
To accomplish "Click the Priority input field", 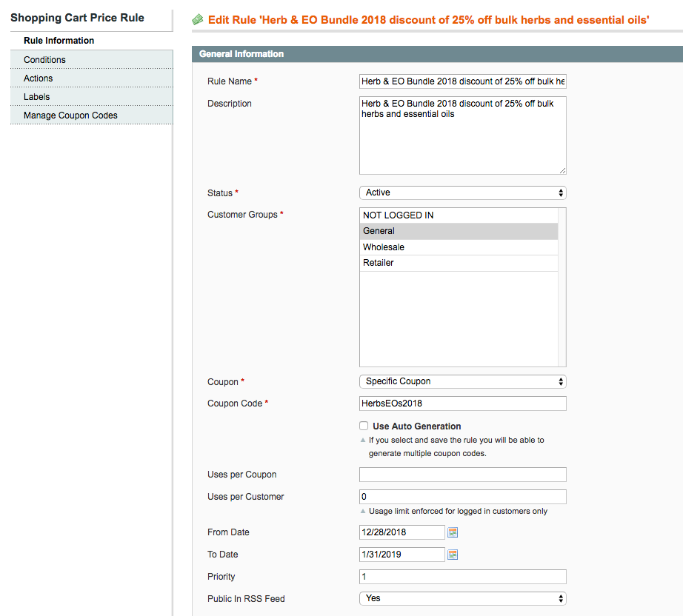I will coord(462,577).
